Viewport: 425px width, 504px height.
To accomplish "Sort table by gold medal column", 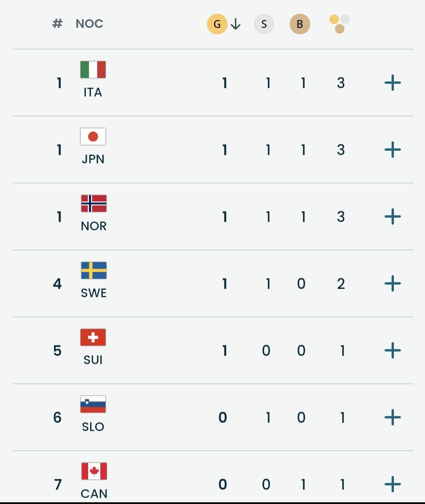I will point(217,24).
